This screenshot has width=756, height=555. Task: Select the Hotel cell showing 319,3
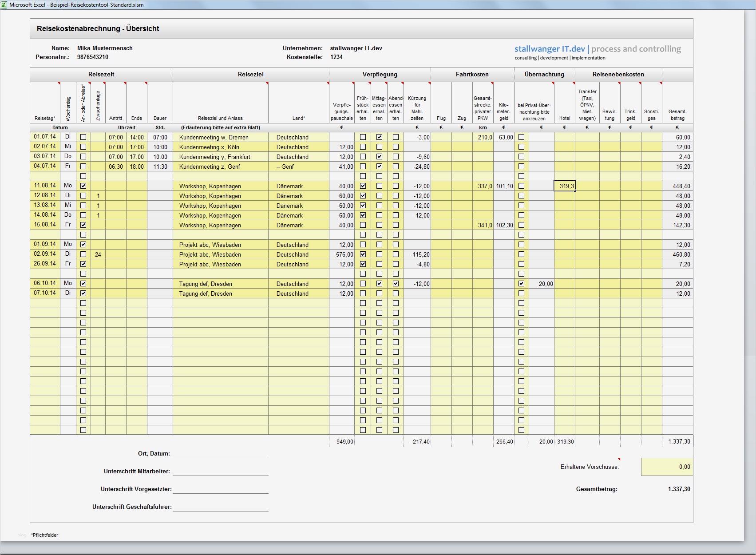tap(564, 186)
